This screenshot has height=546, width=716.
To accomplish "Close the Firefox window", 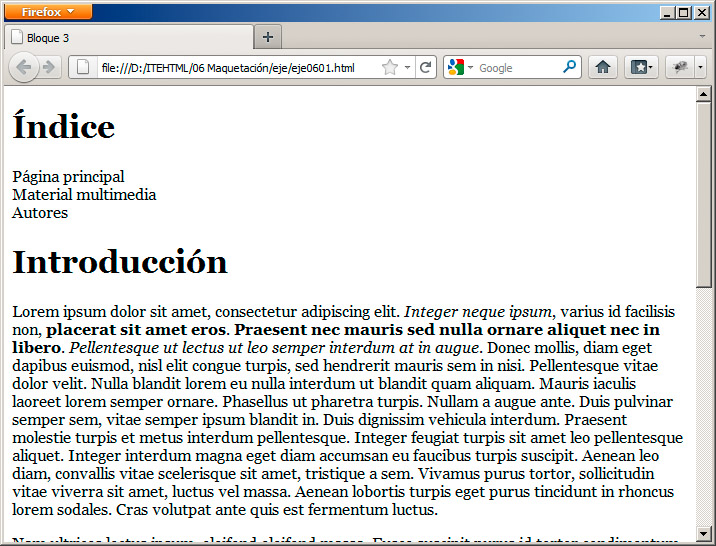I will pos(701,13).
